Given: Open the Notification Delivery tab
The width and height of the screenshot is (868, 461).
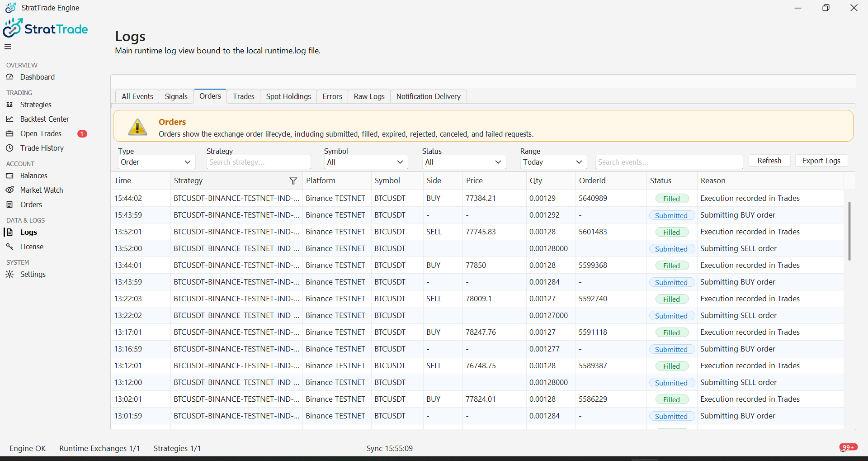Looking at the screenshot, I should pyautogui.click(x=429, y=96).
